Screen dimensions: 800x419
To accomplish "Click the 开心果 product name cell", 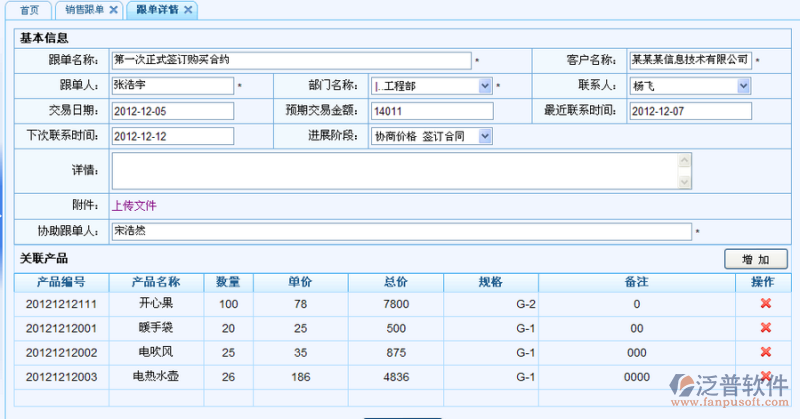I will tap(156, 303).
